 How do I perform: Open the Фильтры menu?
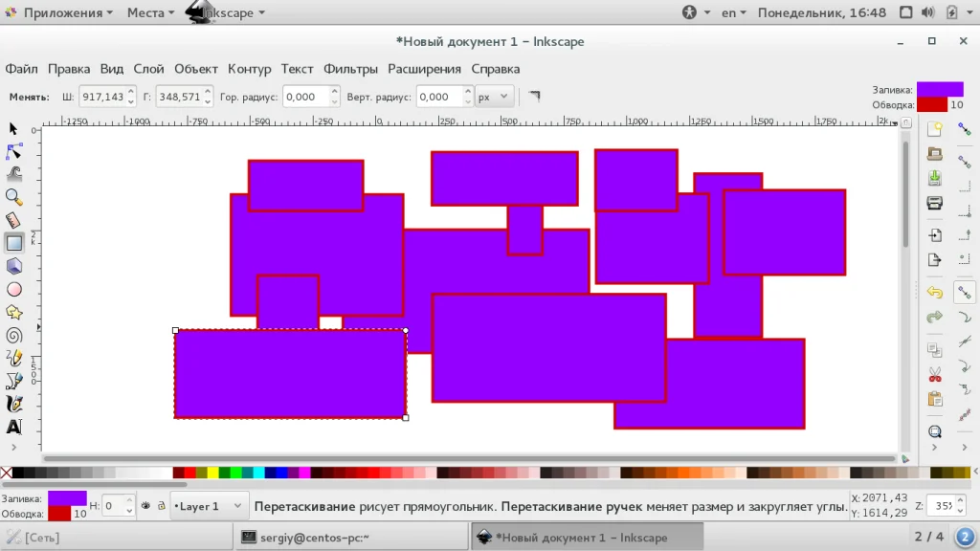tap(350, 69)
